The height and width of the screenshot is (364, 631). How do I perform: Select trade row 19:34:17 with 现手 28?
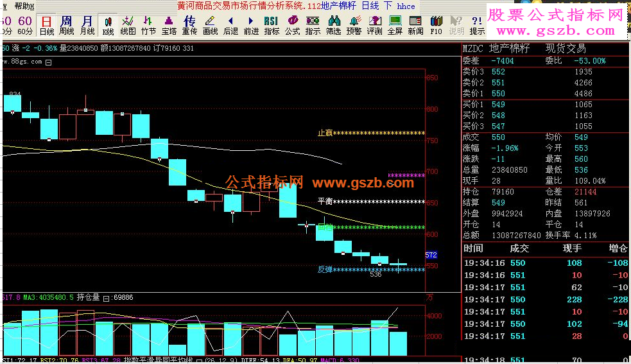tap(546, 336)
